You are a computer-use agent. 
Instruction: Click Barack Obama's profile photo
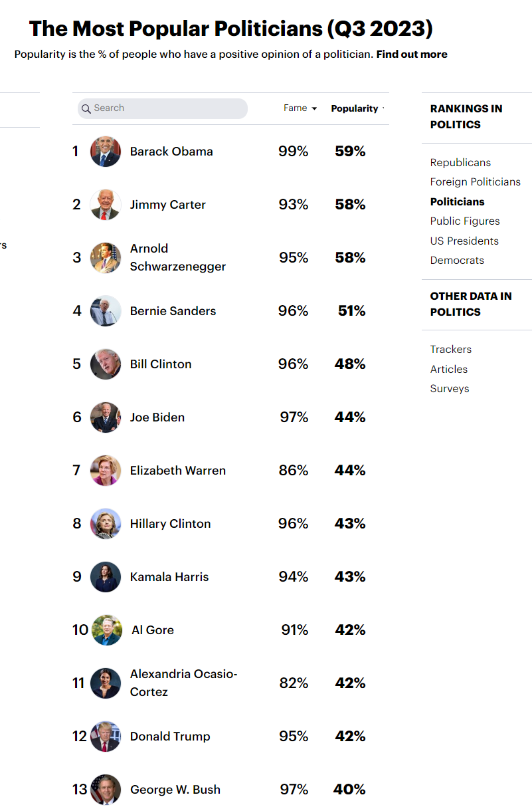(106, 152)
